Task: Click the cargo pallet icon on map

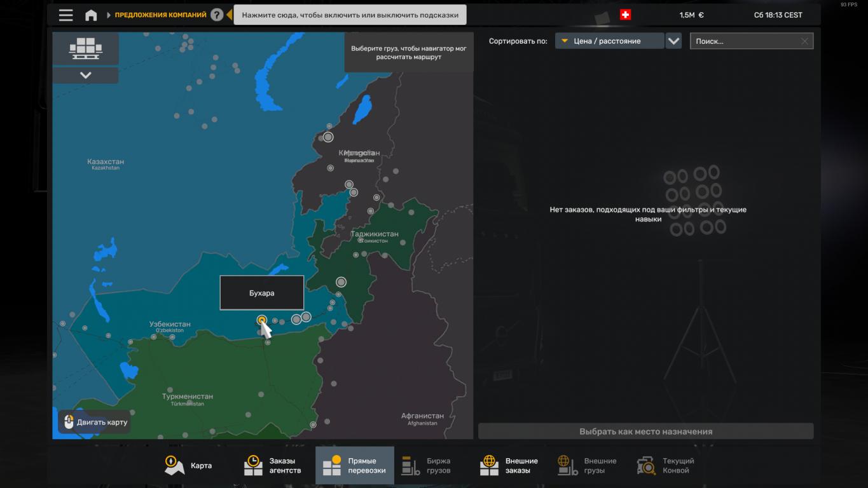Action: 85,48
